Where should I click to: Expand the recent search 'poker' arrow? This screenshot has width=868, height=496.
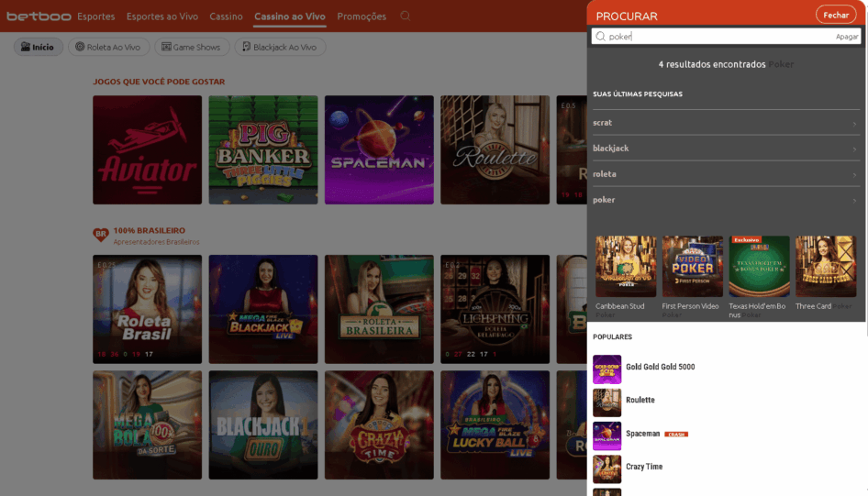pyautogui.click(x=854, y=201)
